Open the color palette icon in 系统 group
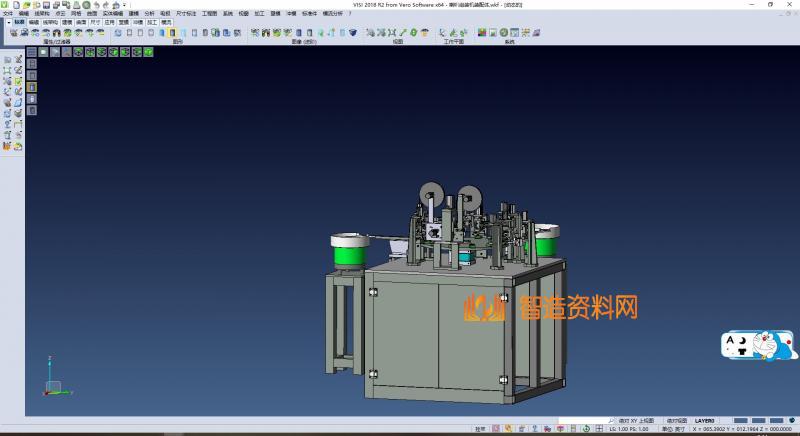The height and width of the screenshot is (436, 800). (x=481, y=33)
